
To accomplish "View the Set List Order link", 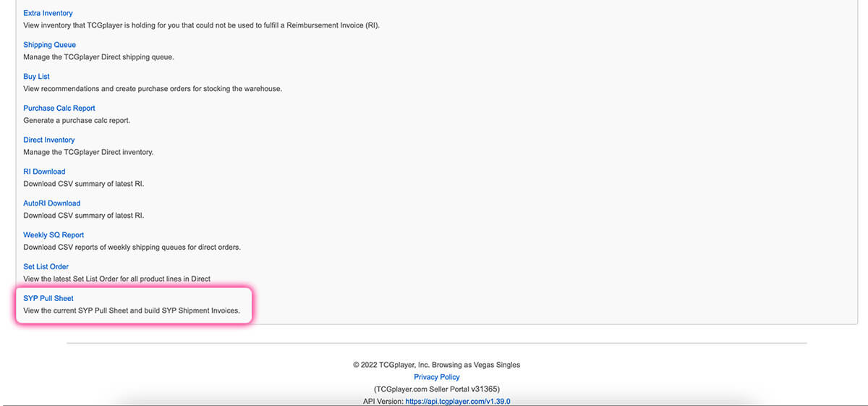I will click(46, 267).
